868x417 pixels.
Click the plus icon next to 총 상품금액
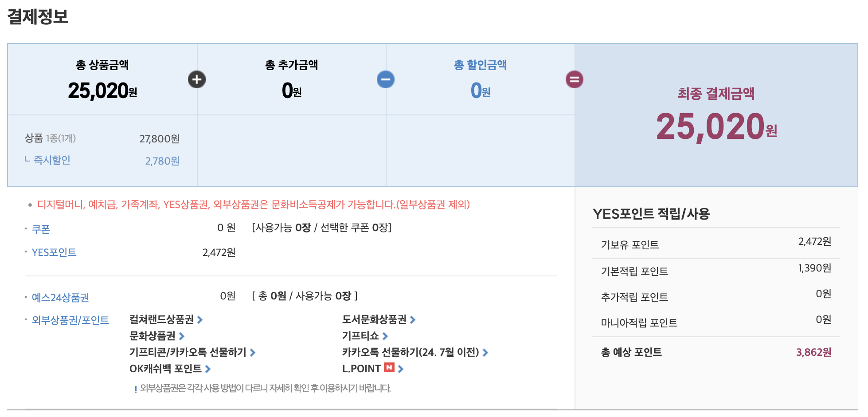pos(197,79)
